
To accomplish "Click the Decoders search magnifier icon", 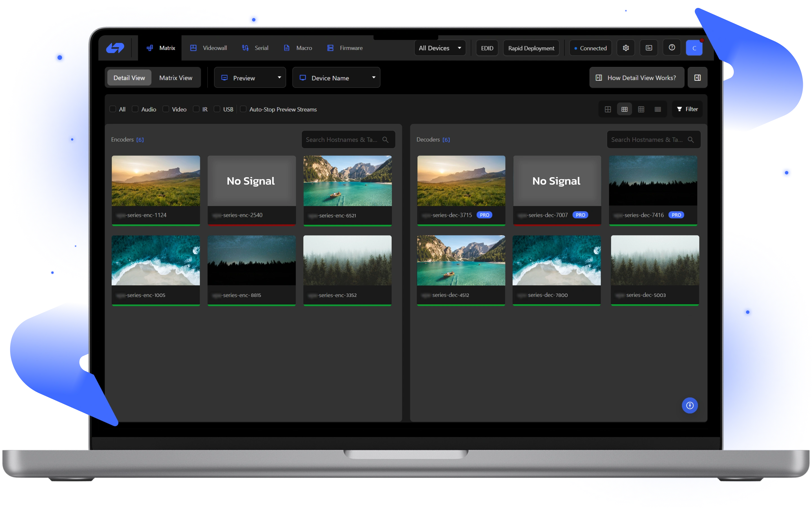I will pyautogui.click(x=691, y=140).
